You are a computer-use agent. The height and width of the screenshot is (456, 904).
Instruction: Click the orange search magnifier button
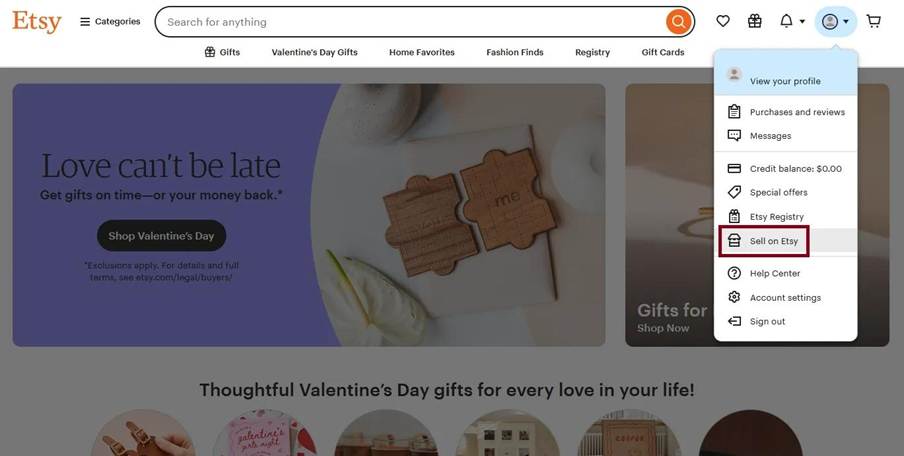coord(679,21)
